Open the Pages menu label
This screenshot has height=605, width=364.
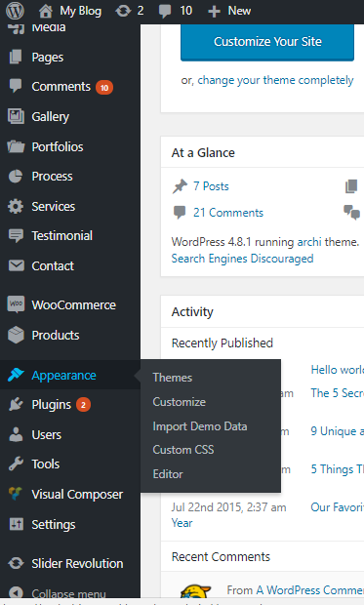[x=48, y=58]
